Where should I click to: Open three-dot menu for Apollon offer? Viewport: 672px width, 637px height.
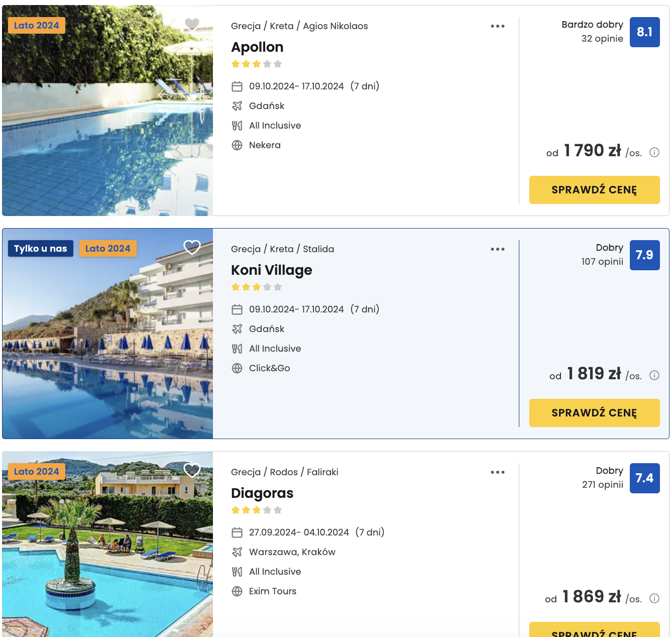point(498,26)
